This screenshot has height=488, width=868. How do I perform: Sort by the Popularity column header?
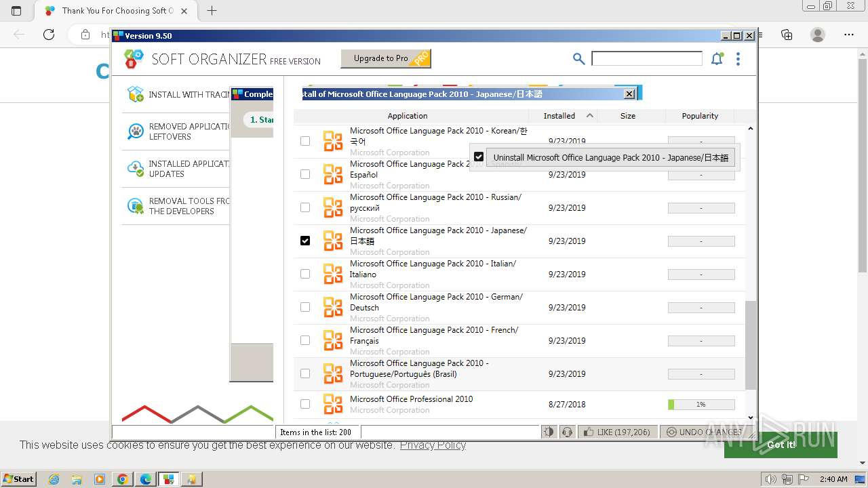pos(700,116)
